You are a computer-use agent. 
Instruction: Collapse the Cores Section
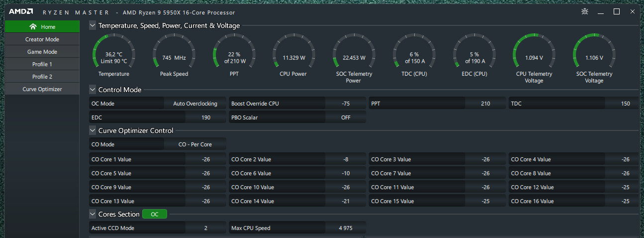[x=92, y=214]
